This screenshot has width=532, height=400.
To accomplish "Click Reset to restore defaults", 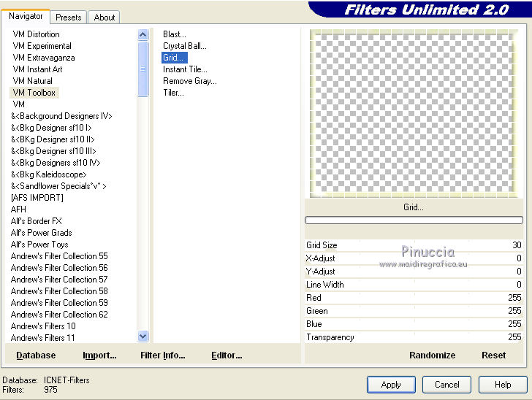I will pos(494,355).
